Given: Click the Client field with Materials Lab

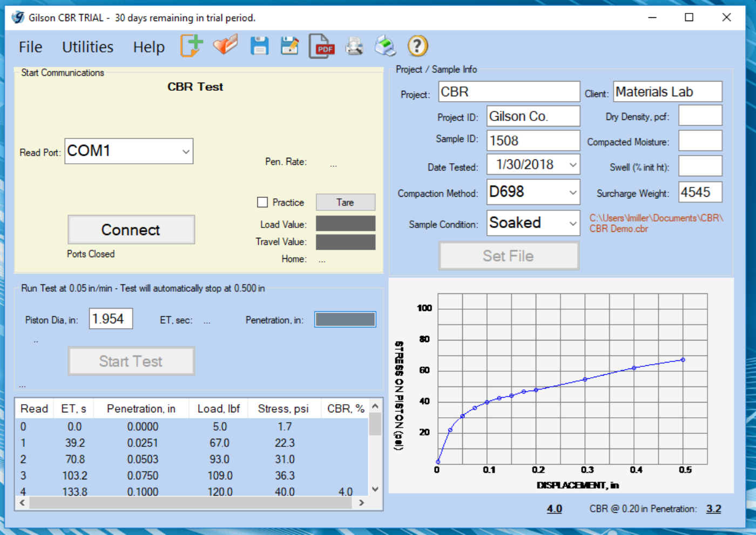Looking at the screenshot, I should (x=667, y=92).
